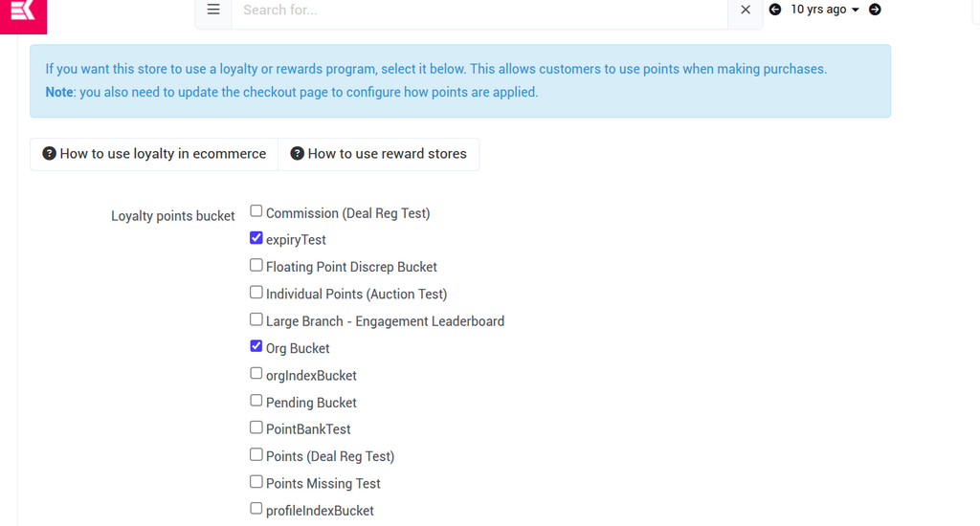Click the left arrow circle icon
The width and height of the screenshot is (980, 526).
pos(775,10)
